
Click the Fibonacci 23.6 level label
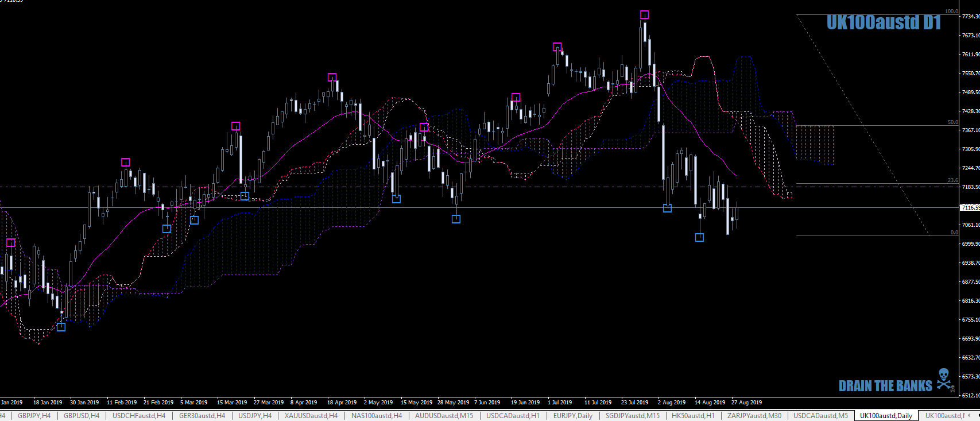click(x=952, y=180)
